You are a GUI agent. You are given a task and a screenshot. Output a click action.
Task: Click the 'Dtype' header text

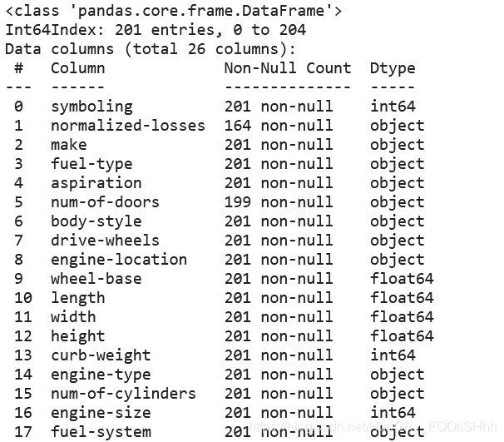(393, 68)
